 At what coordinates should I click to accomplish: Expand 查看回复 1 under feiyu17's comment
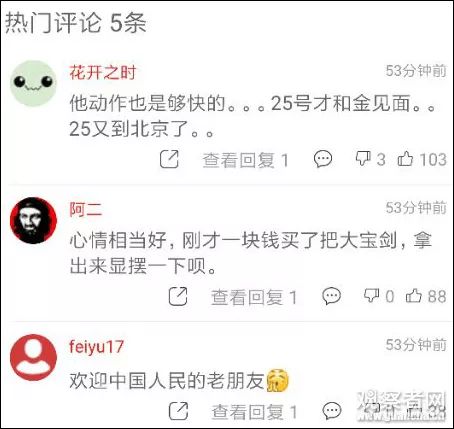(254, 412)
